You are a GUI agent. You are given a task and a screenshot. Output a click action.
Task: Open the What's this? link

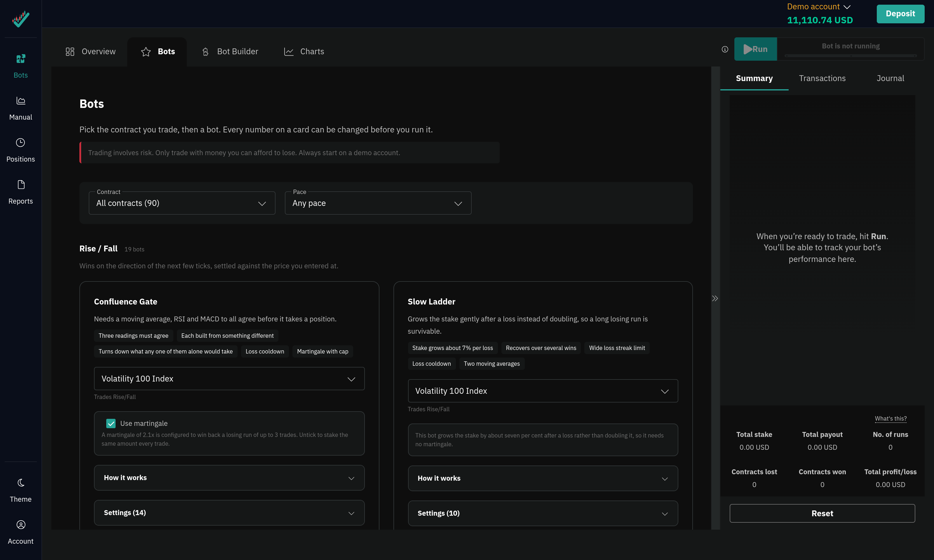coord(891,419)
